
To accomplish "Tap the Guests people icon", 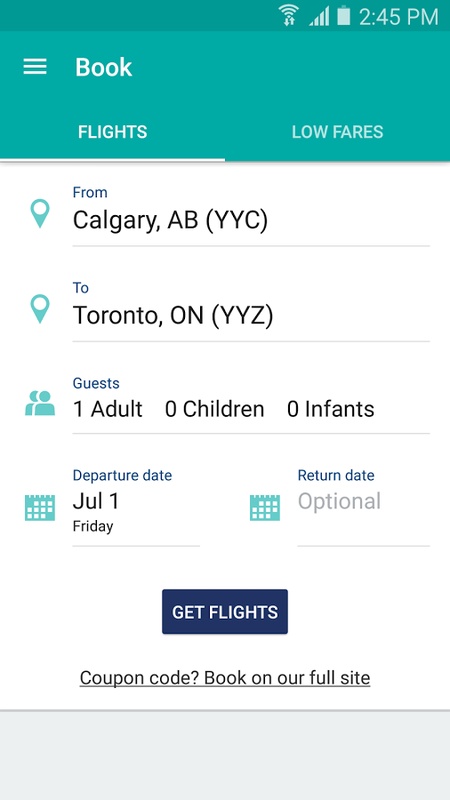I will pos(40,403).
